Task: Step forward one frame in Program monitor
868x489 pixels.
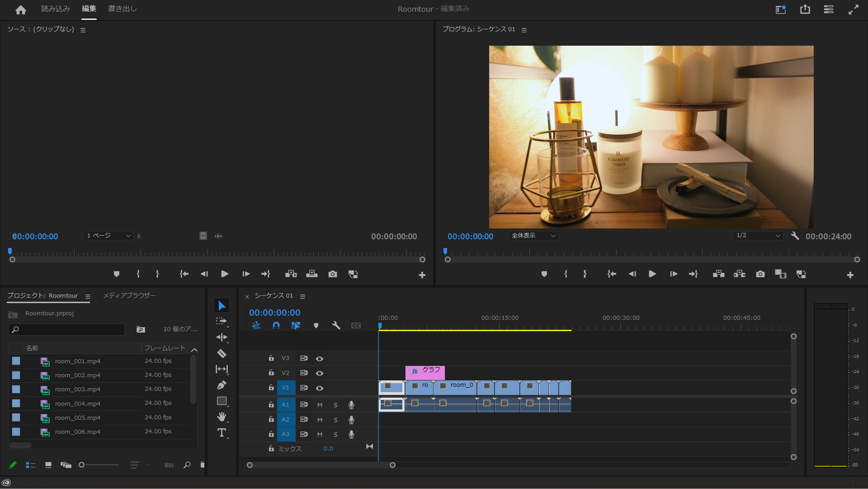Action: click(674, 274)
